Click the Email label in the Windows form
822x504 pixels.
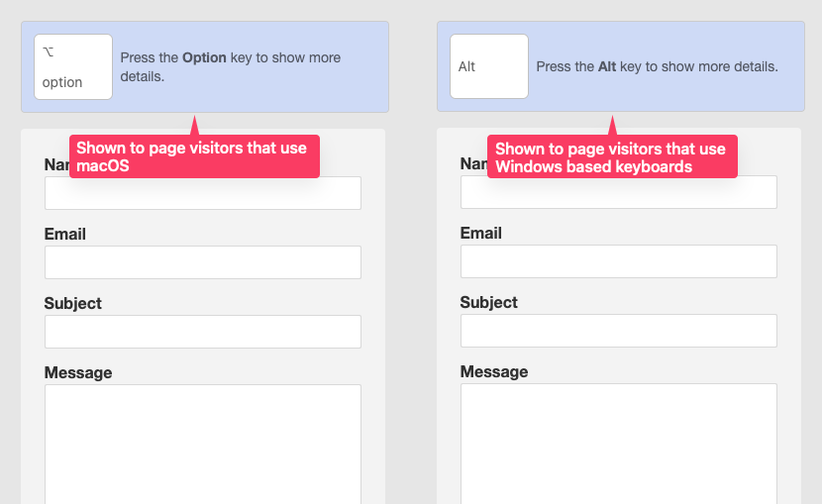point(481,234)
